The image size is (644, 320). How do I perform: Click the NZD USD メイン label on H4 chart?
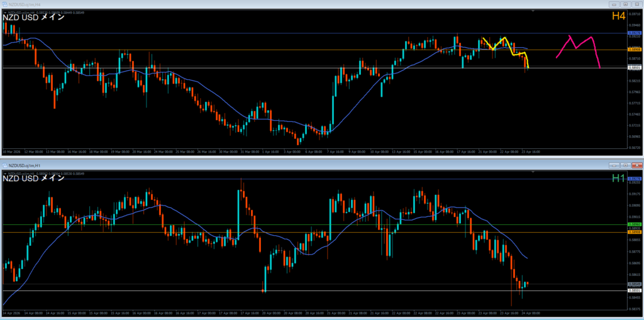33,18
